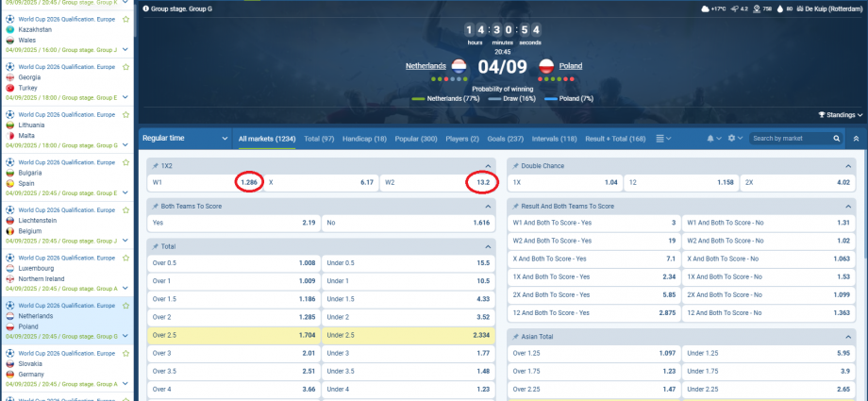868x401 pixels.
Task: Add Luxembourg vs Northern Ireland to favorites
Action: click(x=125, y=259)
